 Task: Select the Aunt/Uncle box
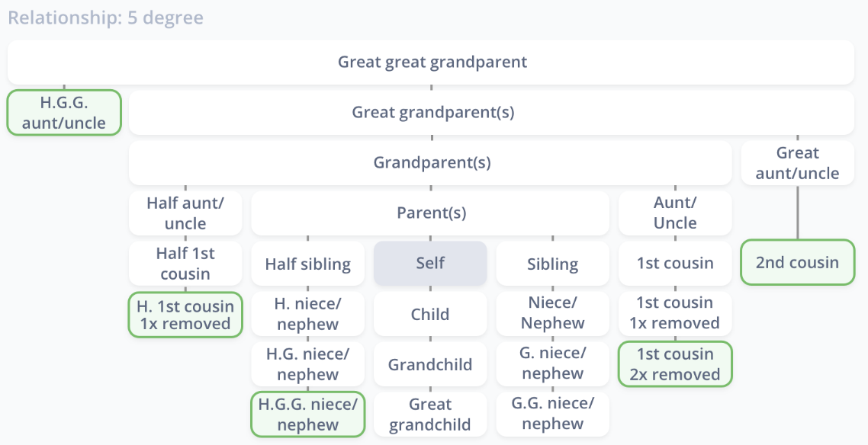pos(675,213)
